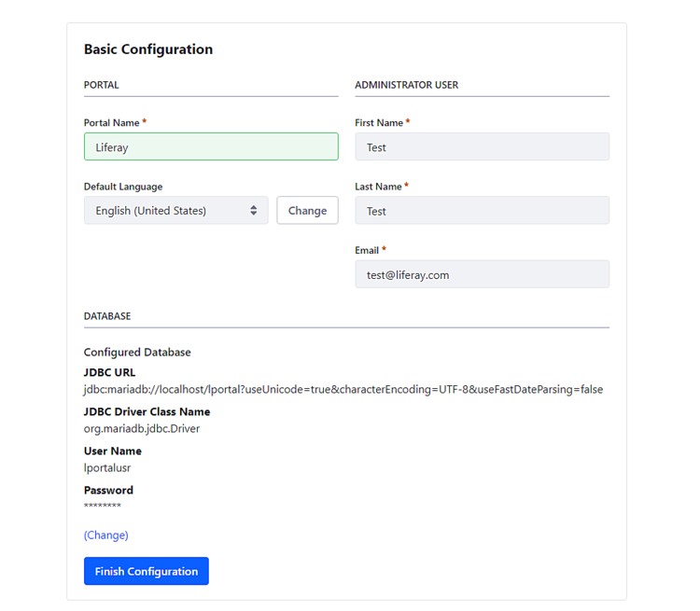Click the Portal Name input field
This screenshot has height=611, width=700.
pos(211,146)
